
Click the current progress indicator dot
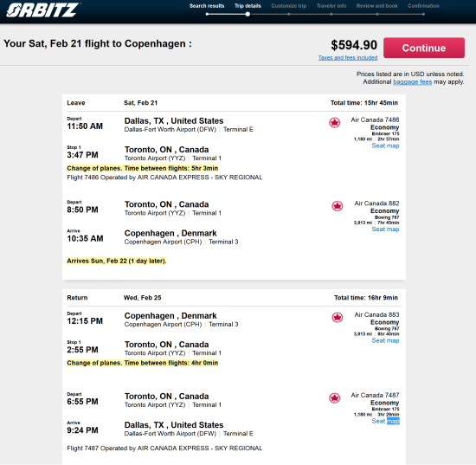248,14
